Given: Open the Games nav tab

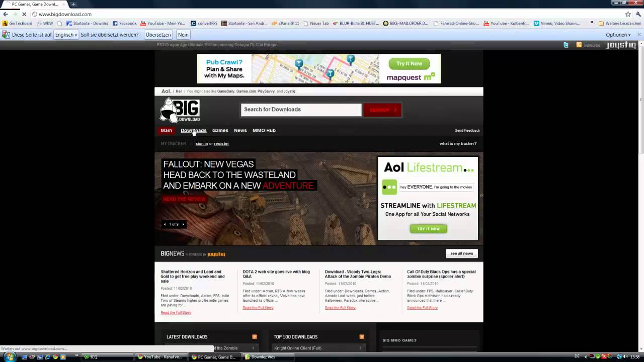Looking at the screenshot, I should coord(220,130).
